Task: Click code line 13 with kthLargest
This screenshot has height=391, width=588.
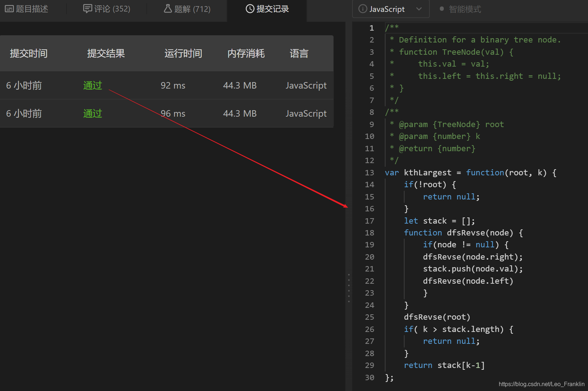Action: (471, 172)
